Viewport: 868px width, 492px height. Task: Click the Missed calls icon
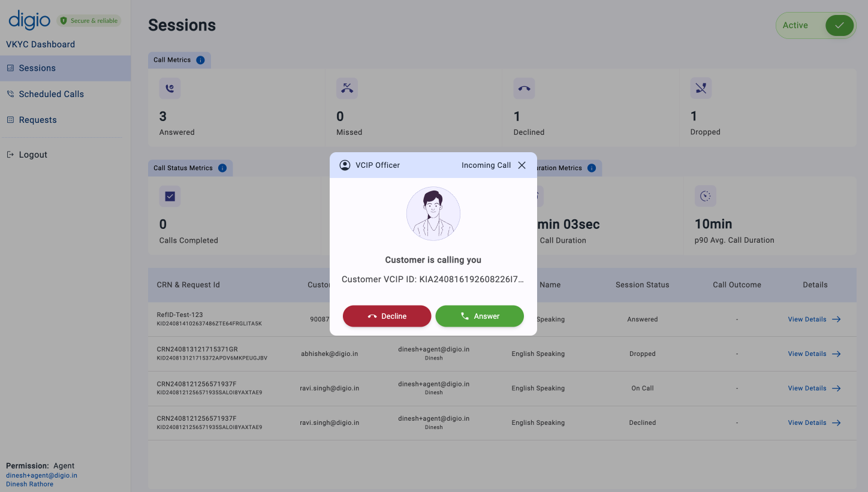[x=347, y=88]
